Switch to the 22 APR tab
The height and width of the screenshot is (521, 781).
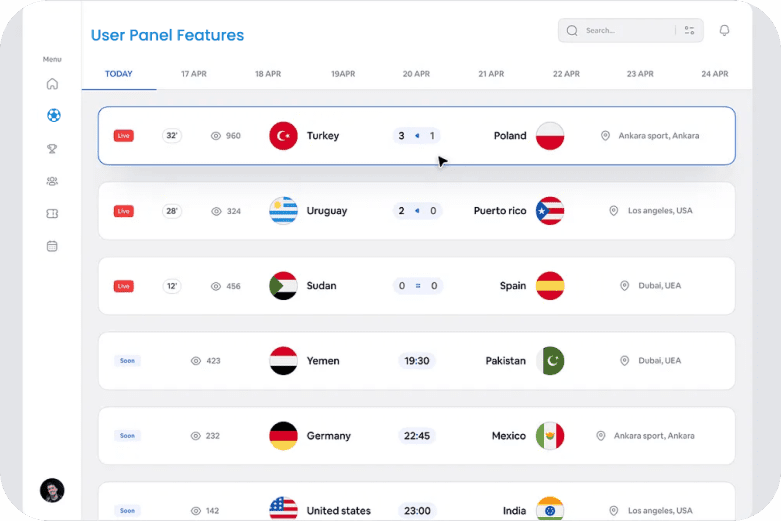point(566,74)
